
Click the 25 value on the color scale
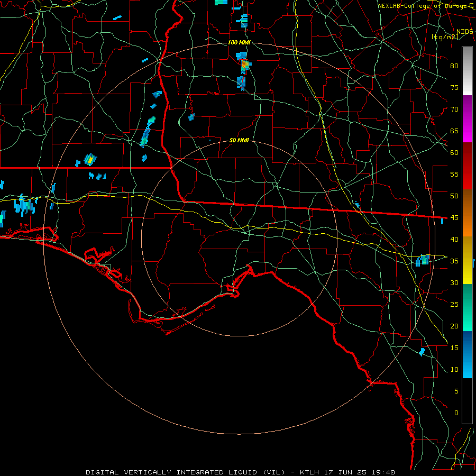[454, 305]
